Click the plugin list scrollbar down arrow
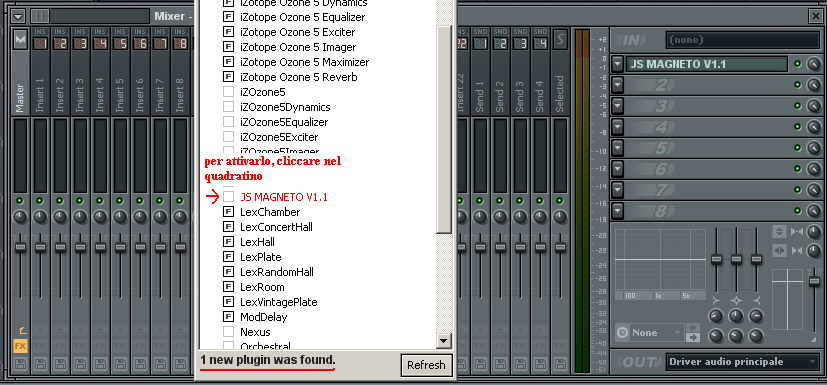The width and height of the screenshot is (827, 385). [x=444, y=341]
